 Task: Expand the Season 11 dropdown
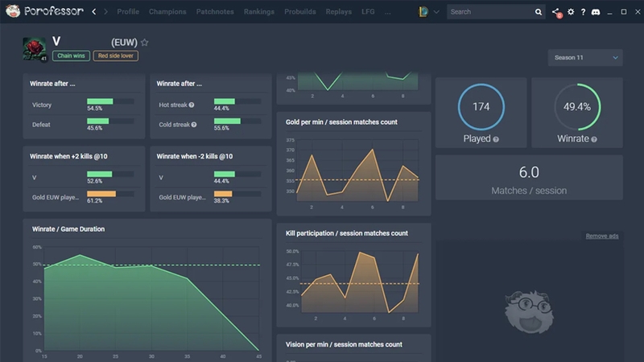[x=585, y=57]
